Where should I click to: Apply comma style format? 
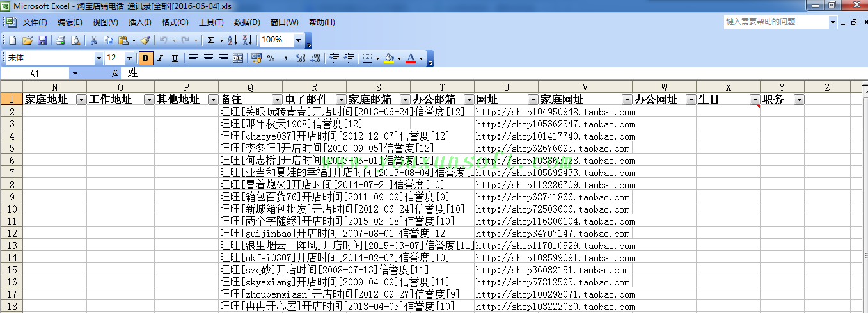[286, 58]
